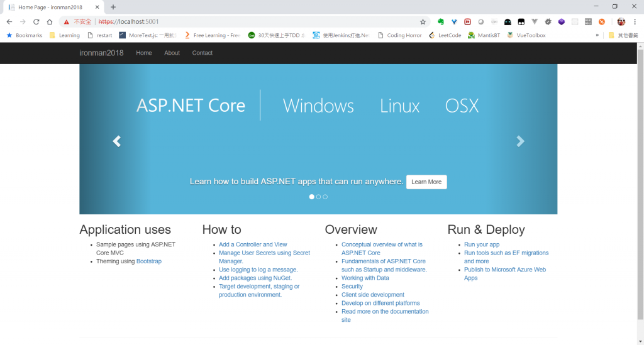Open the Vue devtools extension icon
This screenshot has height=345, width=644.
[x=535, y=22]
